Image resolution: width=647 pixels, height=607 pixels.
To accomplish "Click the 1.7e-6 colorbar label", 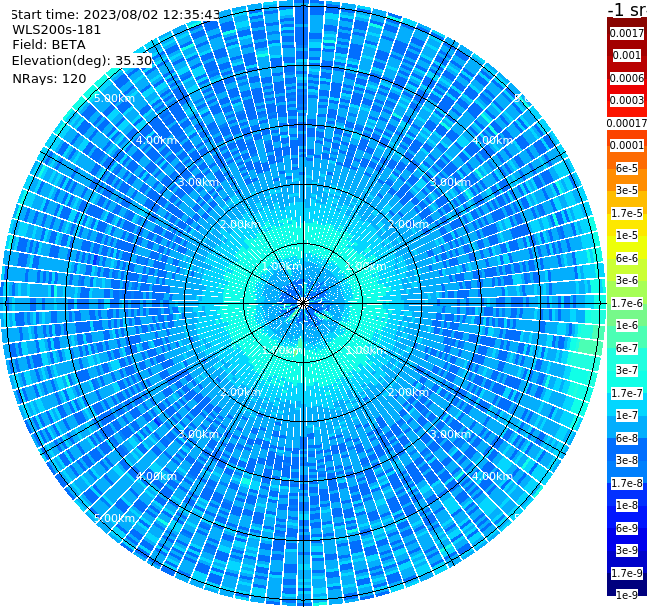I will point(627,303).
